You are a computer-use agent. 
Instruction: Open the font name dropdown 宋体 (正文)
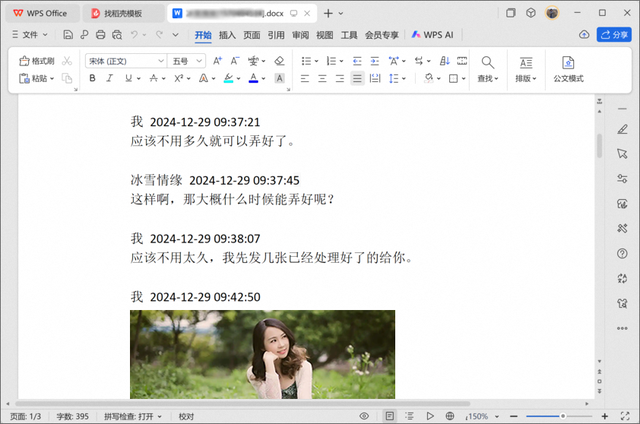[125, 61]
